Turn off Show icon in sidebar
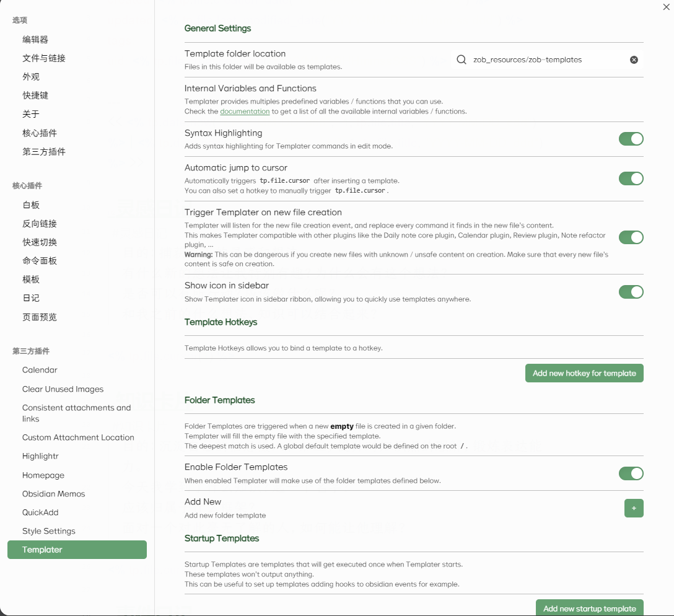Viewport: 674px width, 616px height. point(631,292)
